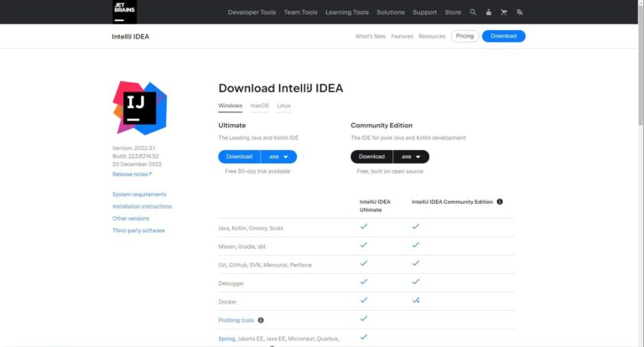644x347 pixels.
Task: Open Installation instructions link
Action: click(142, 206)
